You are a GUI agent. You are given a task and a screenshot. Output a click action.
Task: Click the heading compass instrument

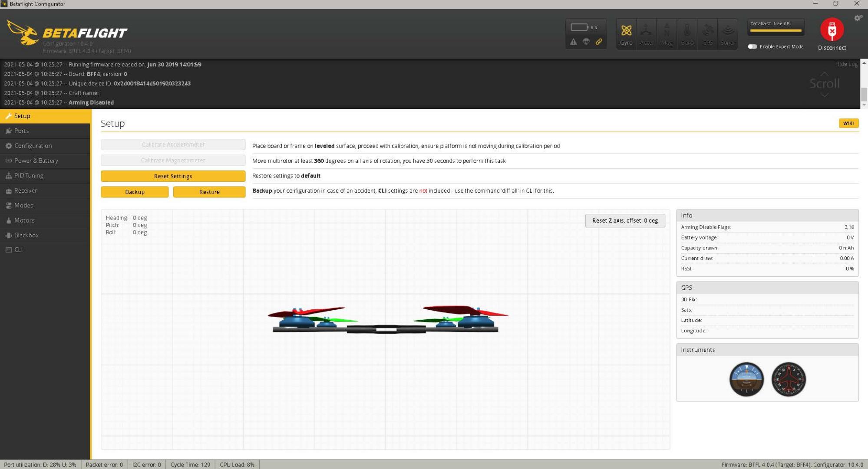[x=789, y=379]
